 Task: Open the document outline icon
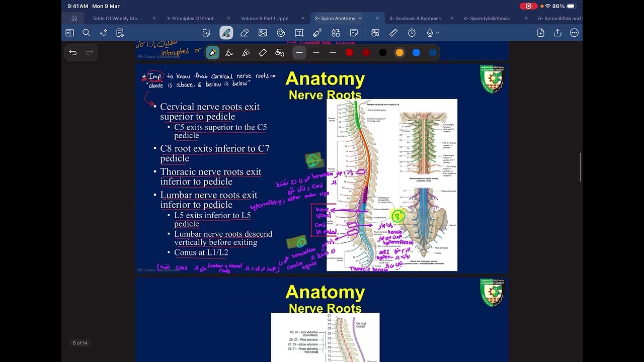coord(120,33)
